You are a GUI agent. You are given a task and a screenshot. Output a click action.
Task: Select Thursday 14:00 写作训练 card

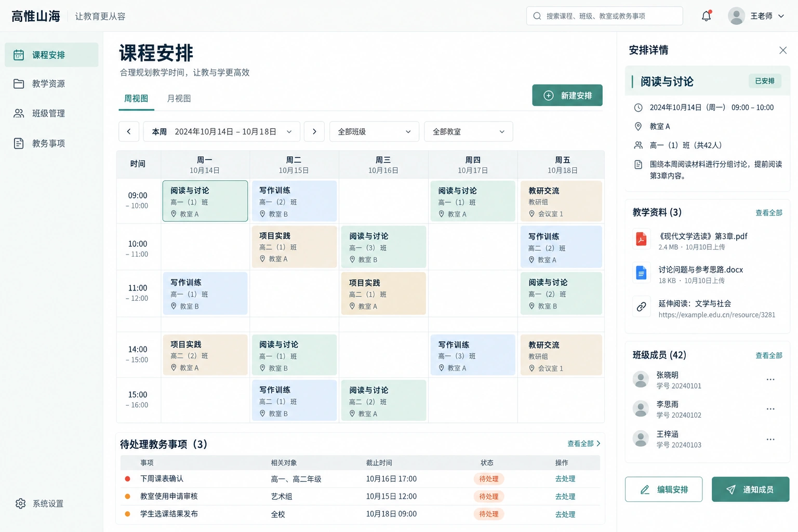(473, 355)
